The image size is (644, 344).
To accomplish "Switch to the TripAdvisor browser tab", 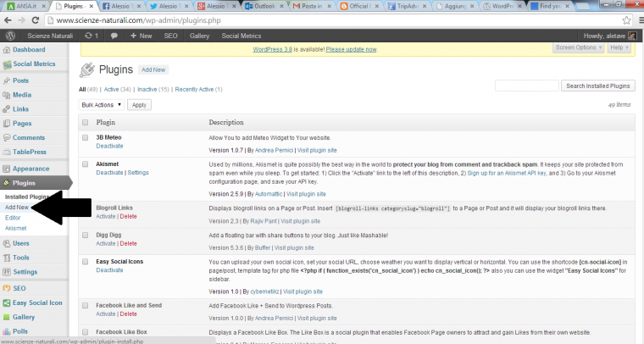I will pyautogui.click(x=407, y=6).
